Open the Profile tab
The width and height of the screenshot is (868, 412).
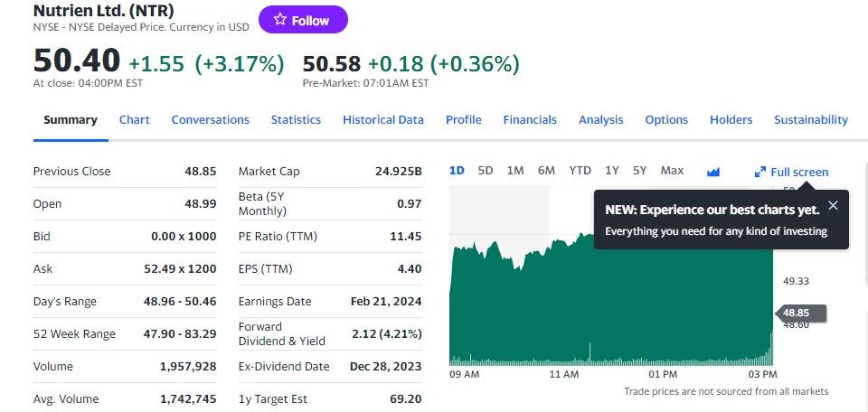[463, 119]
